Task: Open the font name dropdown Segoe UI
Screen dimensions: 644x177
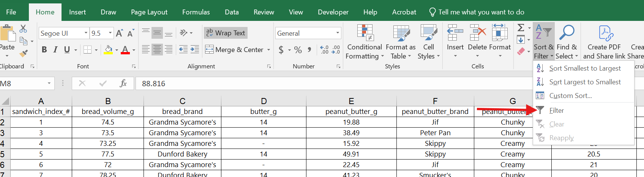Action: [86, 33]
